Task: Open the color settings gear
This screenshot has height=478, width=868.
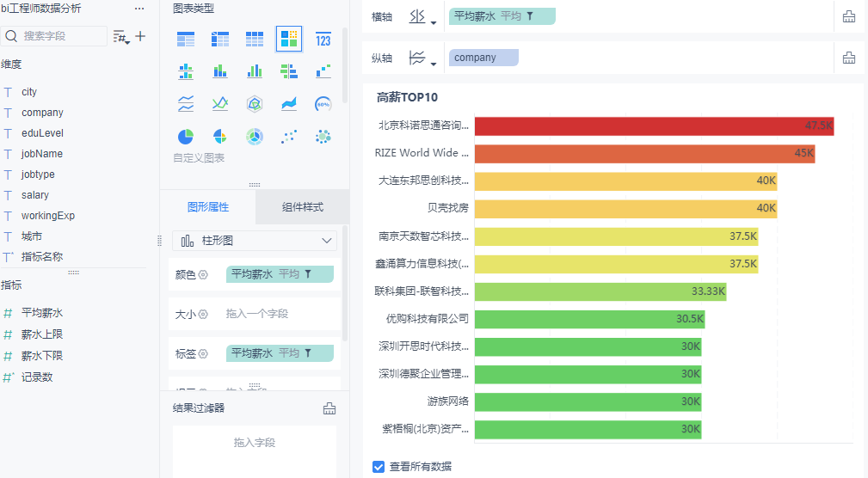Action: click(203, 274)
